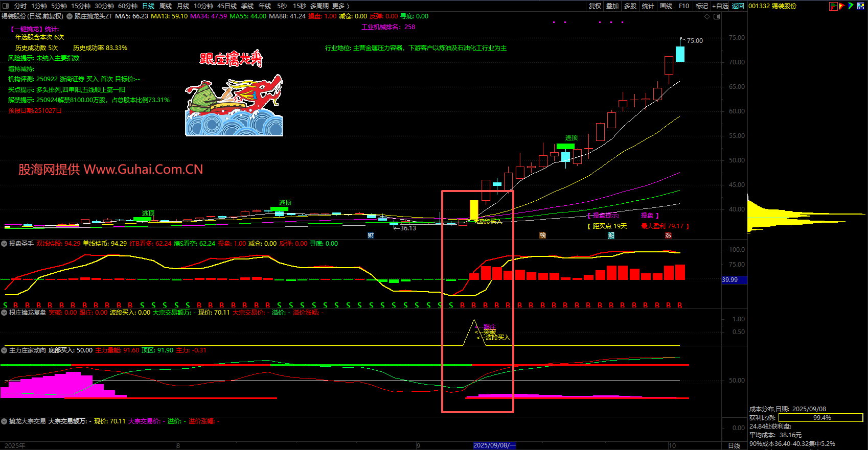Click the red-yellow flag icon top right
The width and height of the screenshot is (868, 450).
(x=842, y=6)
